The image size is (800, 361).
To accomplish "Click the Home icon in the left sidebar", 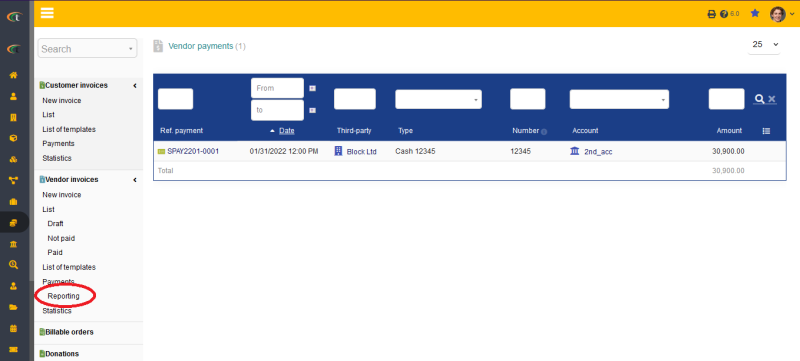I will click(x=14, y=75).
